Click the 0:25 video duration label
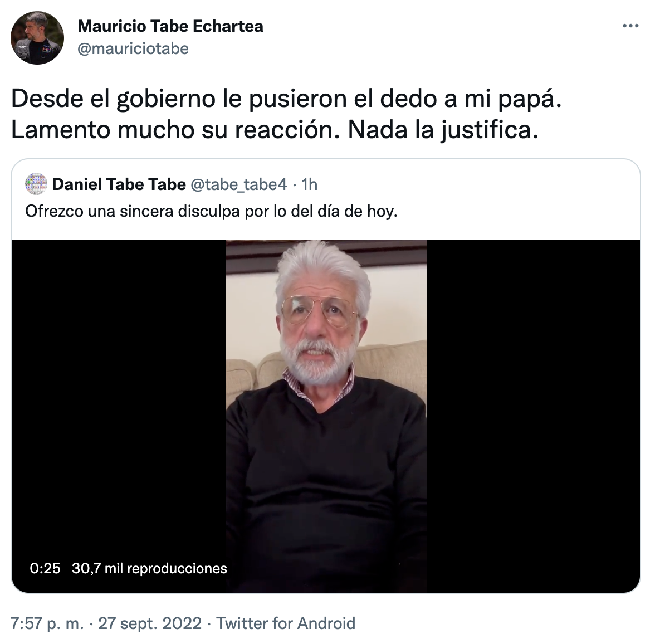Image resolution: width=655 pixels, height=644 pixels. click(x=45, y=568)
